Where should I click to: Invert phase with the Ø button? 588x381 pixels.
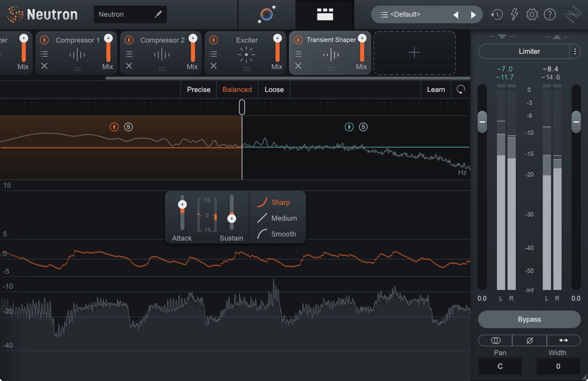click(530, 340)
